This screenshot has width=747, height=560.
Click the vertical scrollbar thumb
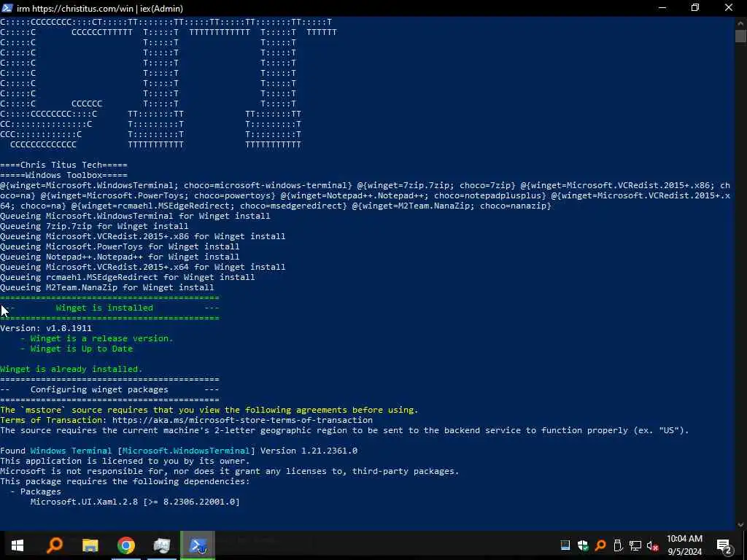[x=741, y=36]
